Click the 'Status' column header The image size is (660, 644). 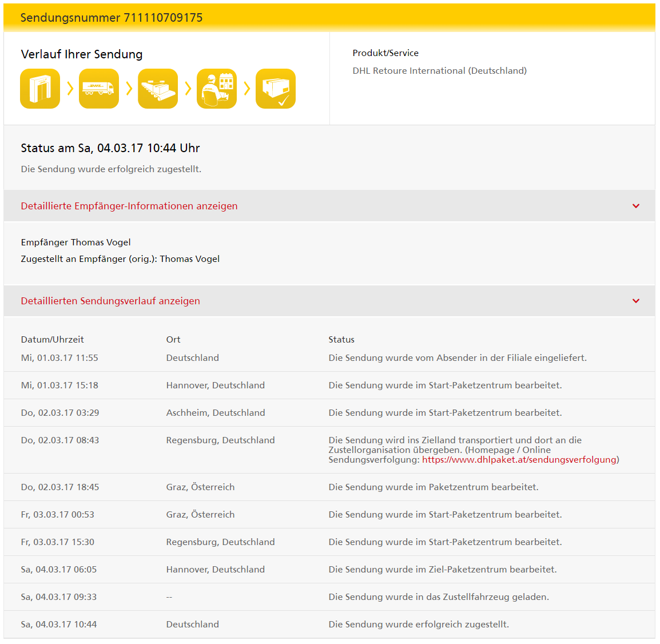(341, 340)
